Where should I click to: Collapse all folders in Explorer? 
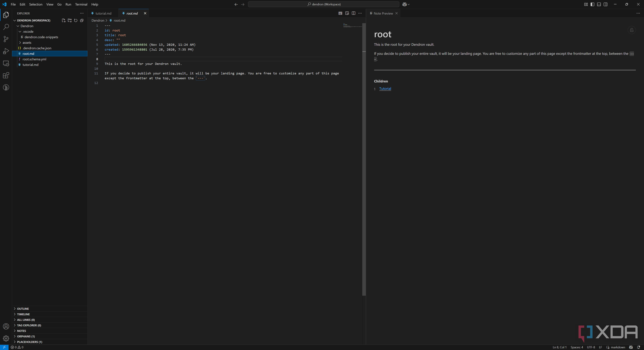pyautogui.click(x=82, y=20)
